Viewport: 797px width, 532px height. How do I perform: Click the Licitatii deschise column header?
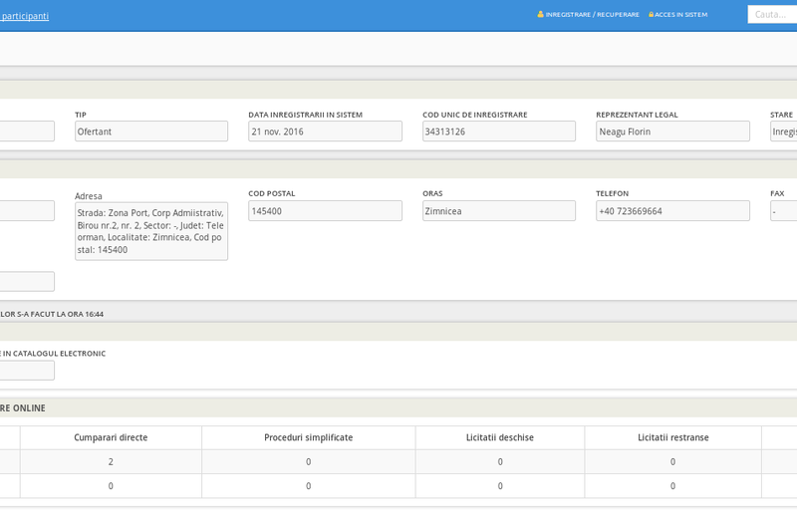click(500, 437)
